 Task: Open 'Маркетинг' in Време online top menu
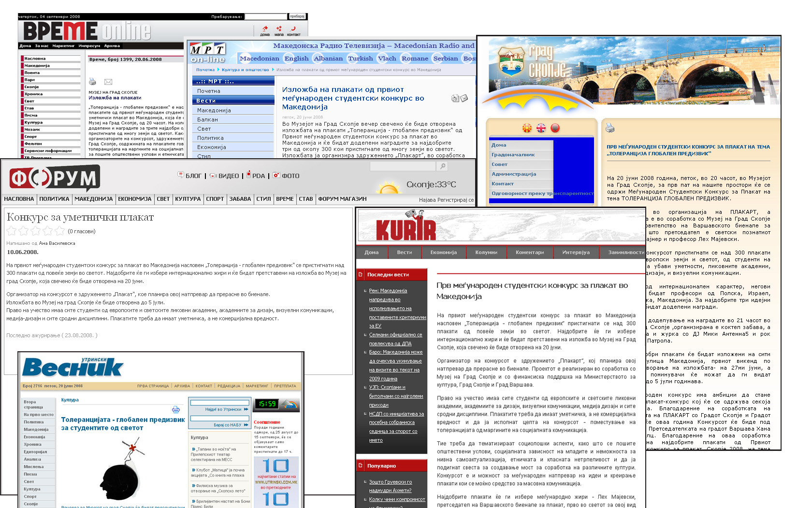pos(63,46)
